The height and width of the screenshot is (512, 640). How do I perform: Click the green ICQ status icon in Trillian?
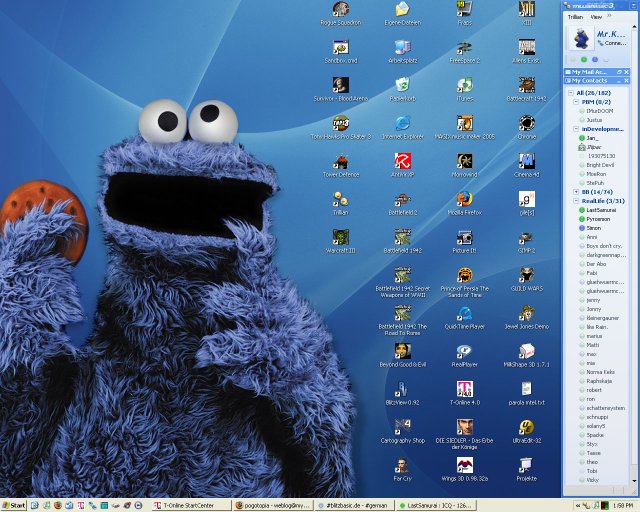tap(584, 60)
